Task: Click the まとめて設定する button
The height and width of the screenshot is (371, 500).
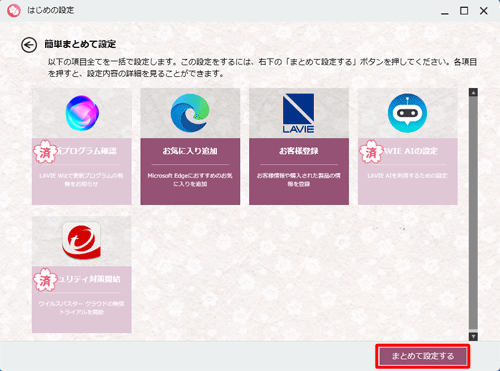Action: coord(423,356)
